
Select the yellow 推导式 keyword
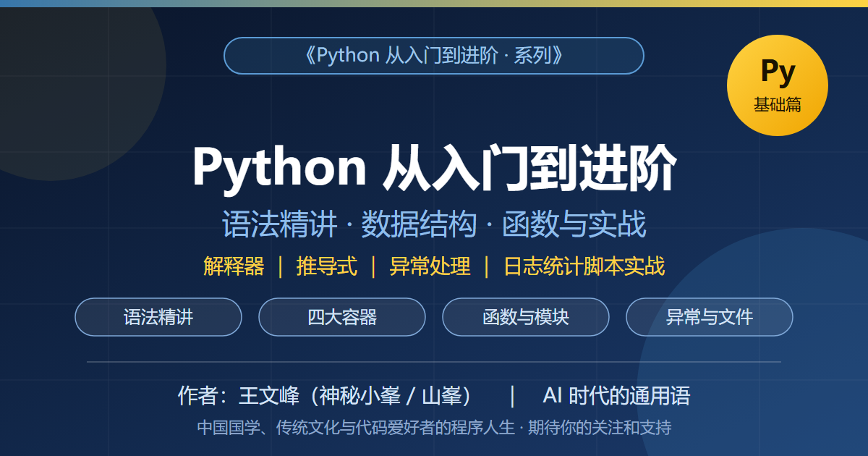(326, 266)
